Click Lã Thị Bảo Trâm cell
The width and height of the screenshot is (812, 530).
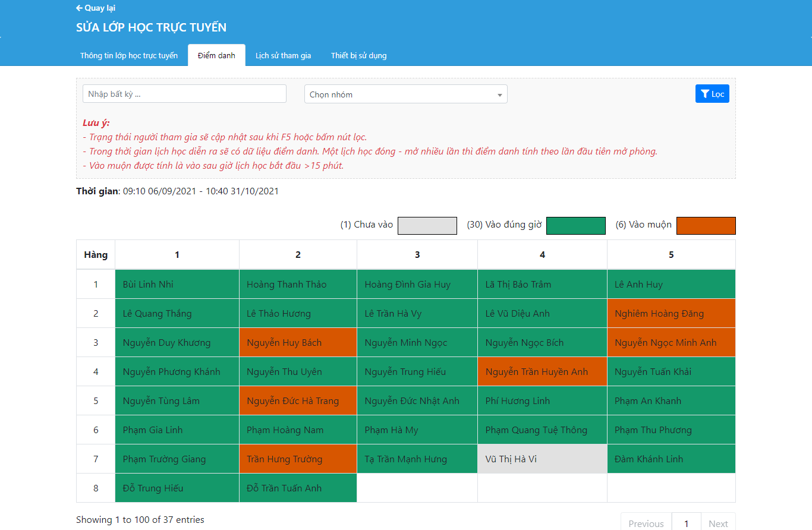542,285
